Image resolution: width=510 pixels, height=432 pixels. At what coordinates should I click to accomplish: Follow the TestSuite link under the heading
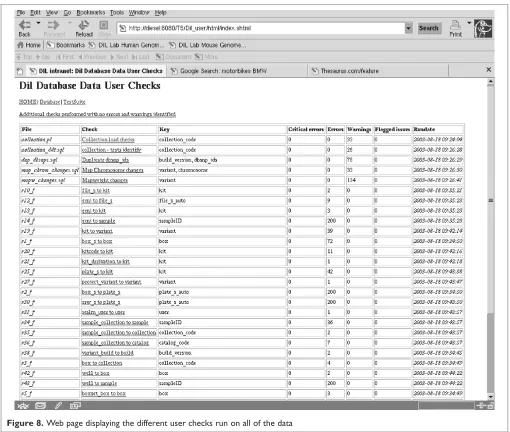click(x=74, y=102)
